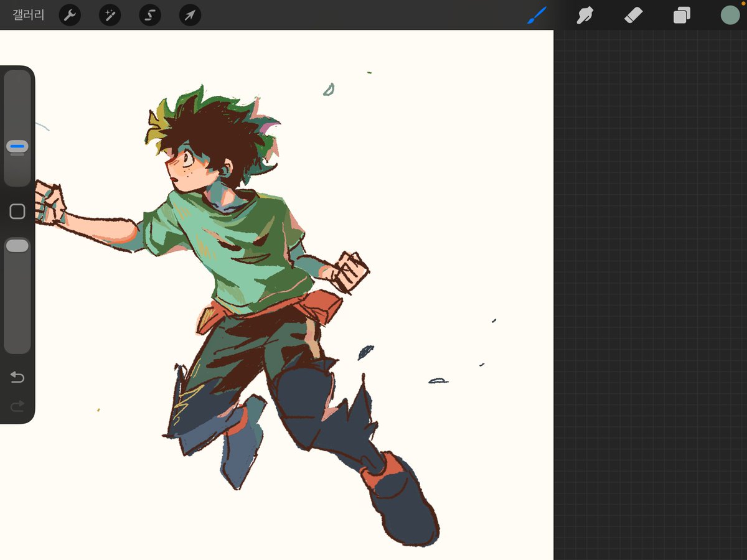The width and height of the screenshot is (747, 560).
Task: Select the Eraser tool
Action: click(x=633, y=15)
